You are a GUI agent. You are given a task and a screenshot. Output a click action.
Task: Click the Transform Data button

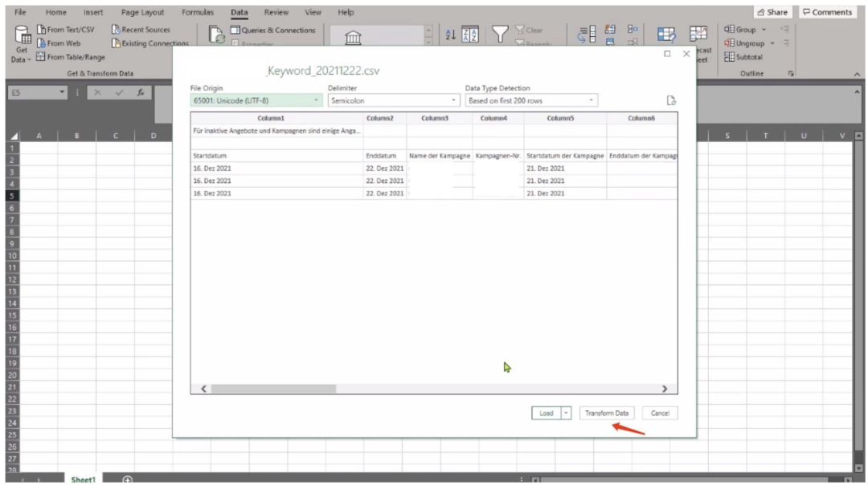point(607,413)
